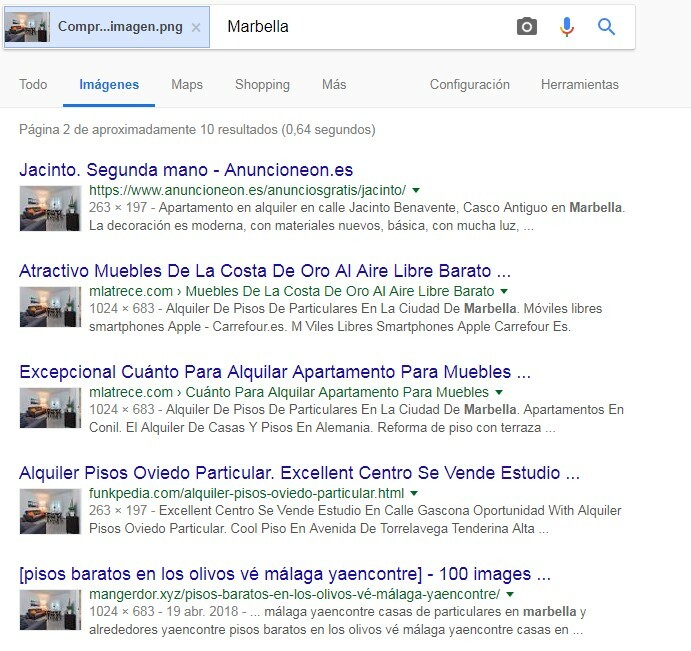The width and height of the screenshot is (691, 651).
Task: Click the Marbella search text field
Action: pyautogui.click(x=360, y=27)
